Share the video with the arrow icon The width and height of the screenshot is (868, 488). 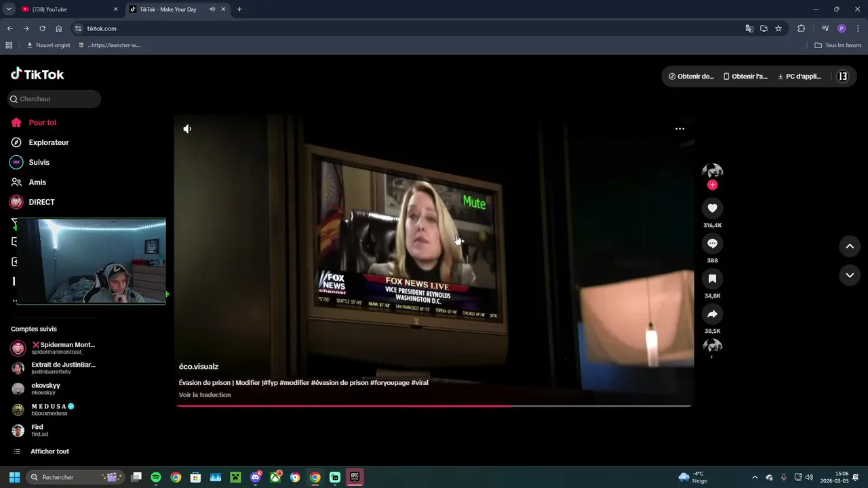pos(712,314)
